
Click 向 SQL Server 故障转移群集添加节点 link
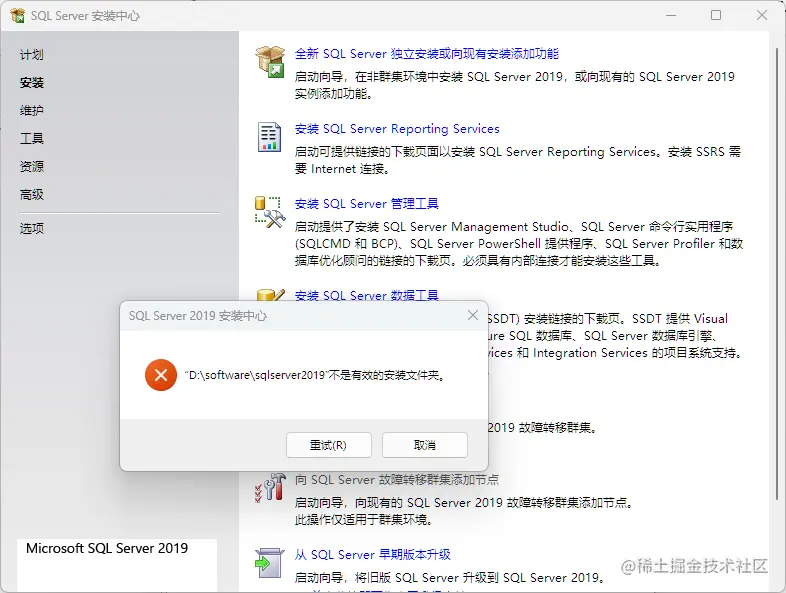click(x=397, y=480)
